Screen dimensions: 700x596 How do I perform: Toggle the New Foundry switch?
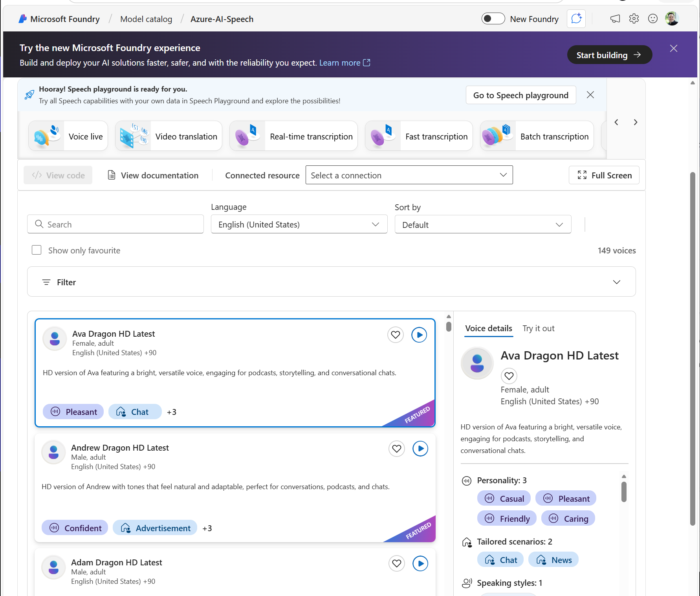pos(493,18)
